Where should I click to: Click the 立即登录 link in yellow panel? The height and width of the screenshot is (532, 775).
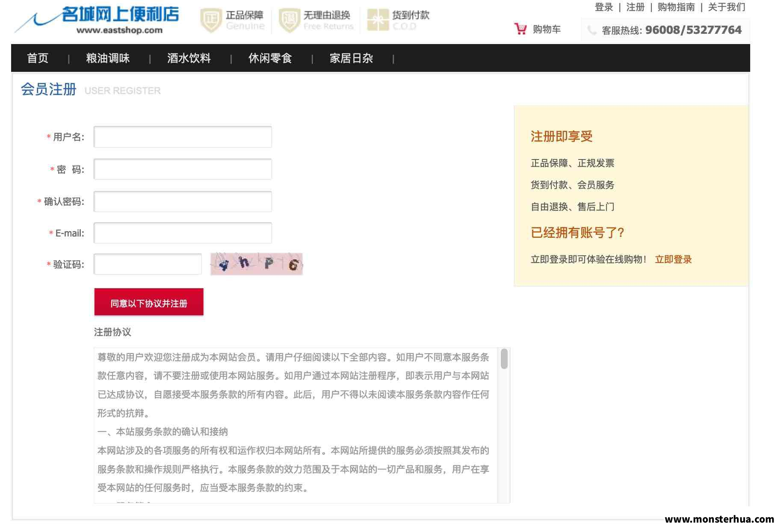click(x=673, y=259)
